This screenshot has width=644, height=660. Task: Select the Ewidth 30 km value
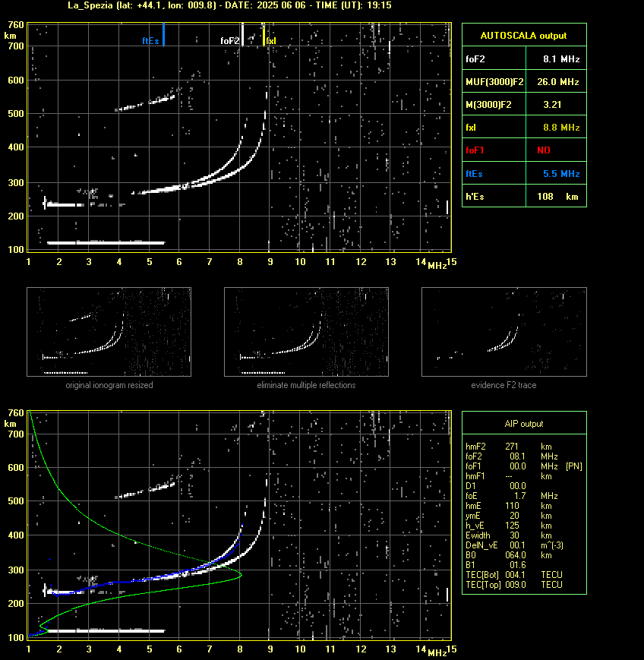[x=531, y=535]
